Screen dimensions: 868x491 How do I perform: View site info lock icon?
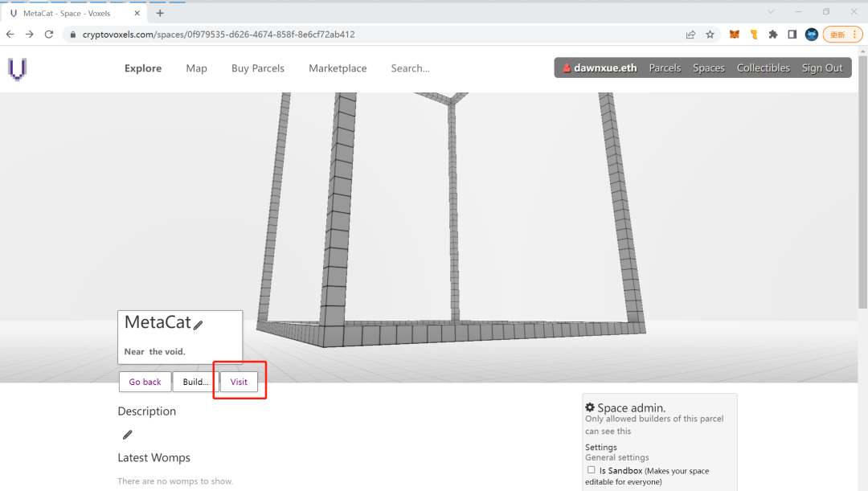tap(72, 35)
